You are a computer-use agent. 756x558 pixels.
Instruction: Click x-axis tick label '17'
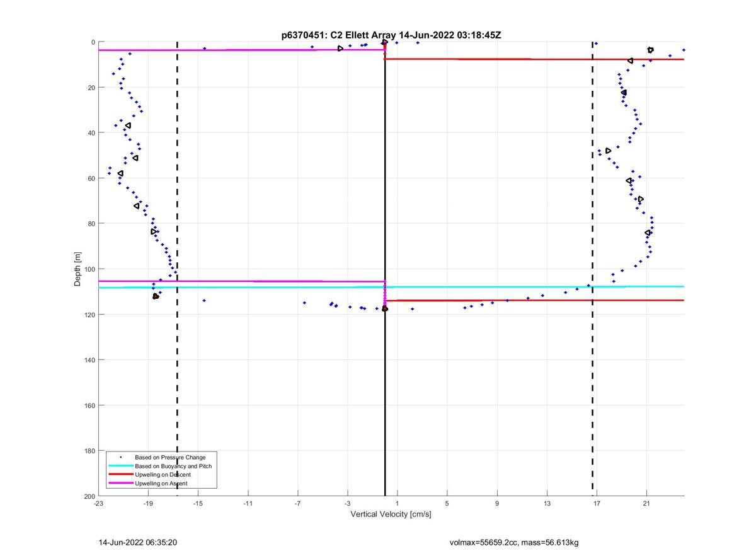596,503
